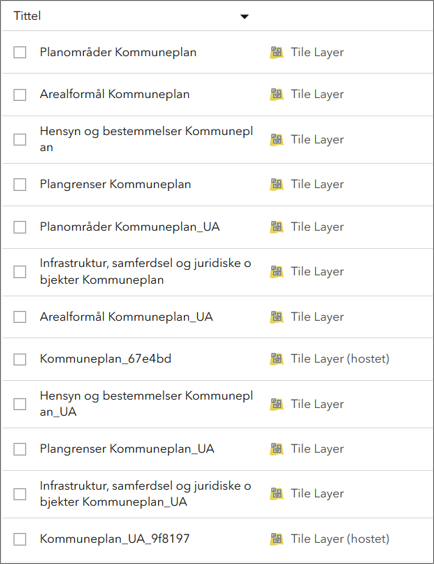Enable checkbox for Hensyn og bestemmelser Kommuneplan_UA

(20, 404)
